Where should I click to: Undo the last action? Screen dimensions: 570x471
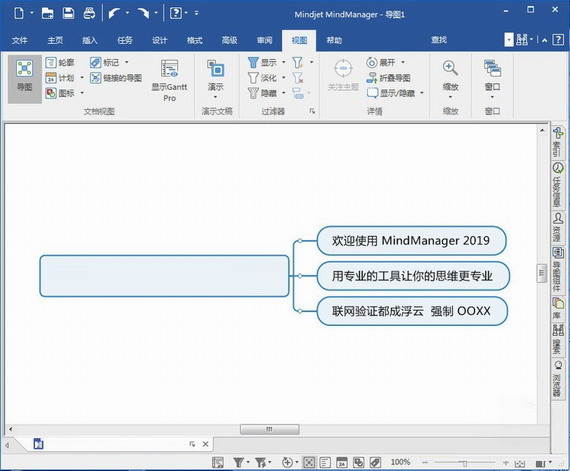point(115,13)
